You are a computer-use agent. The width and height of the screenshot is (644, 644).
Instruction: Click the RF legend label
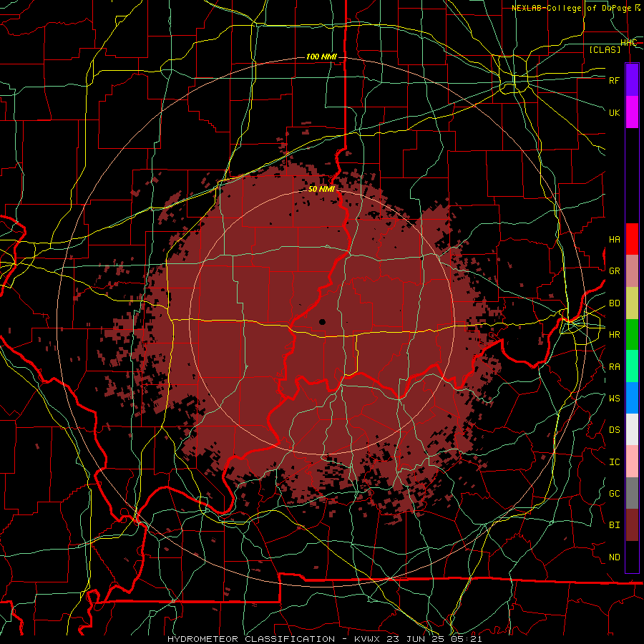pos(614,80)
